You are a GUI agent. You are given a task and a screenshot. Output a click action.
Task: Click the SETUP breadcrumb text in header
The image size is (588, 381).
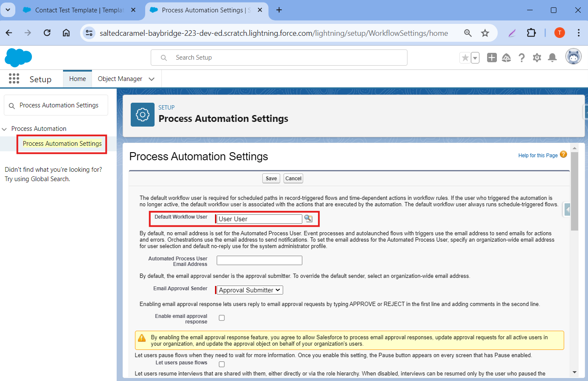point(166,107)
